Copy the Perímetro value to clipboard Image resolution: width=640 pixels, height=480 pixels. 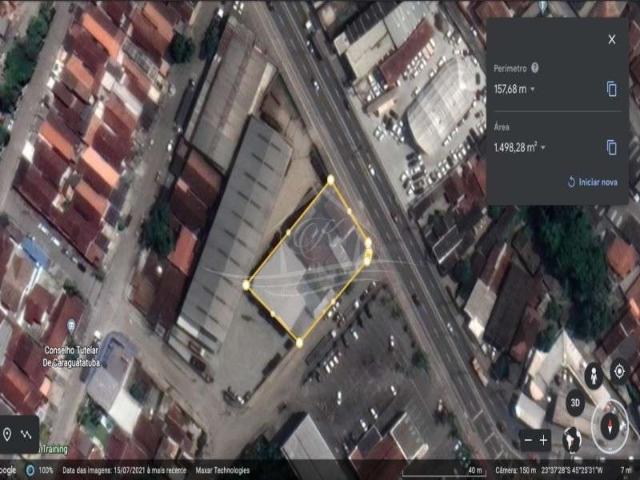pos(611,89)
